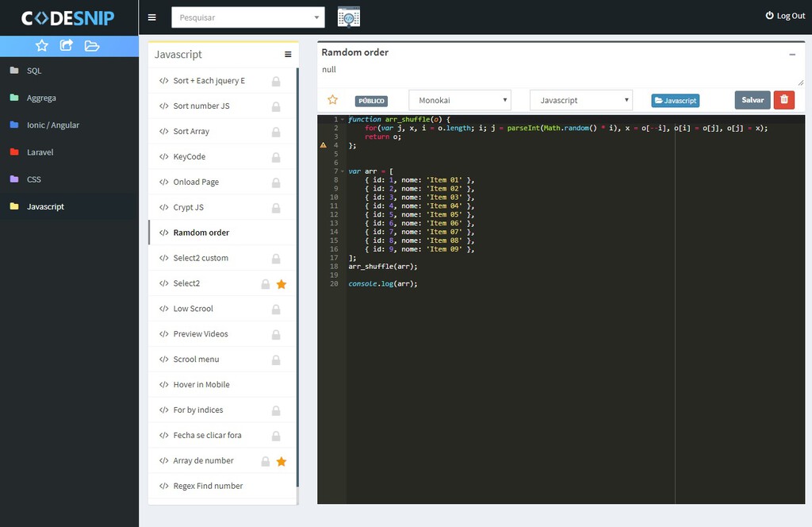The width and height of the screenshot is (812, 527).
Task: Toggle the PÚBLICO visibility badge
Action: pos(371,101)
